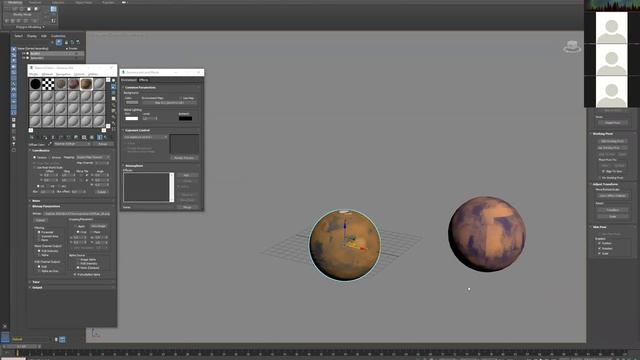The image size is (640, 360).
Task: Click Go to Parent icon in Material Editor
Action: tap(106, 138)
